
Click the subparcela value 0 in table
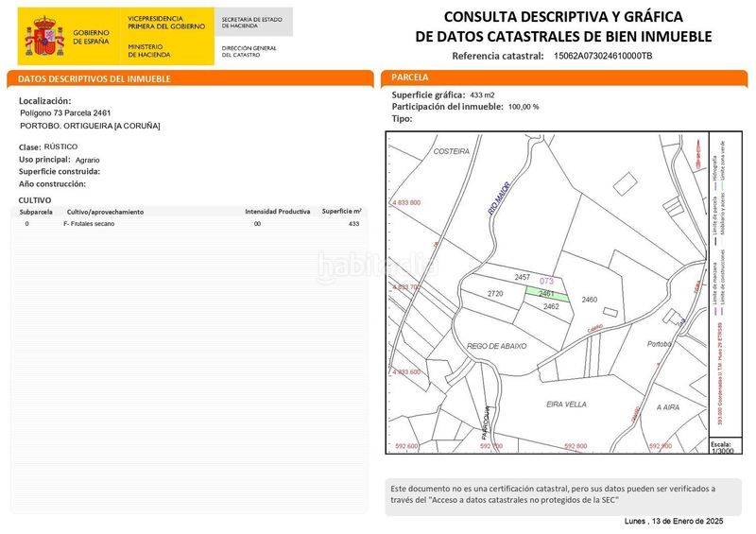click(27, 224)
